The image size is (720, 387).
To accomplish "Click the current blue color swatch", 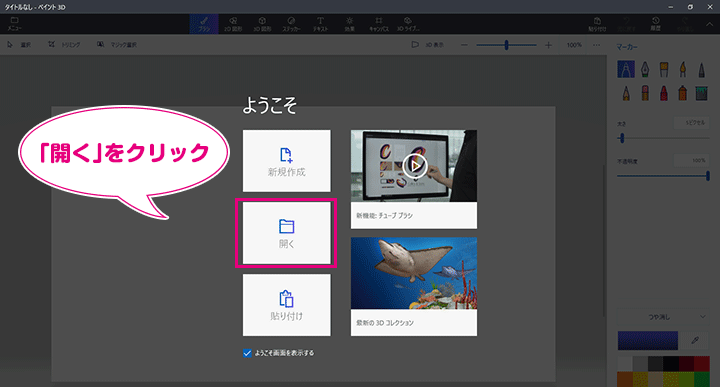I will [647, 341].
